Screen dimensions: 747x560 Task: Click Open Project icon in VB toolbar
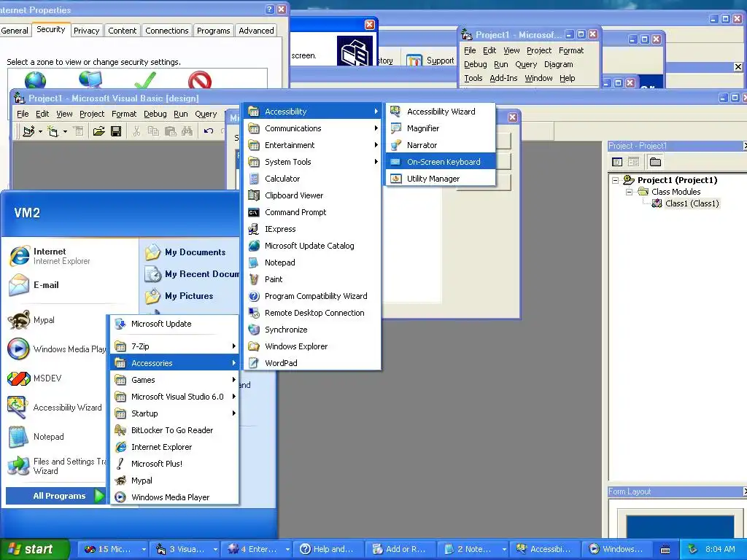(98, 131)
